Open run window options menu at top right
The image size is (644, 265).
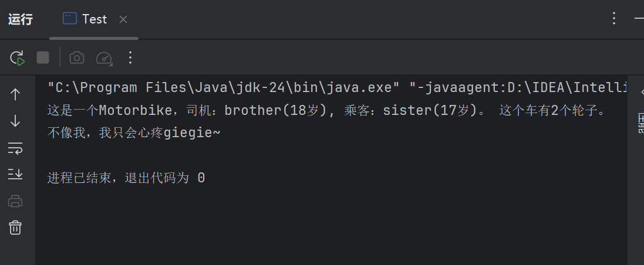[x=614, y=19]
